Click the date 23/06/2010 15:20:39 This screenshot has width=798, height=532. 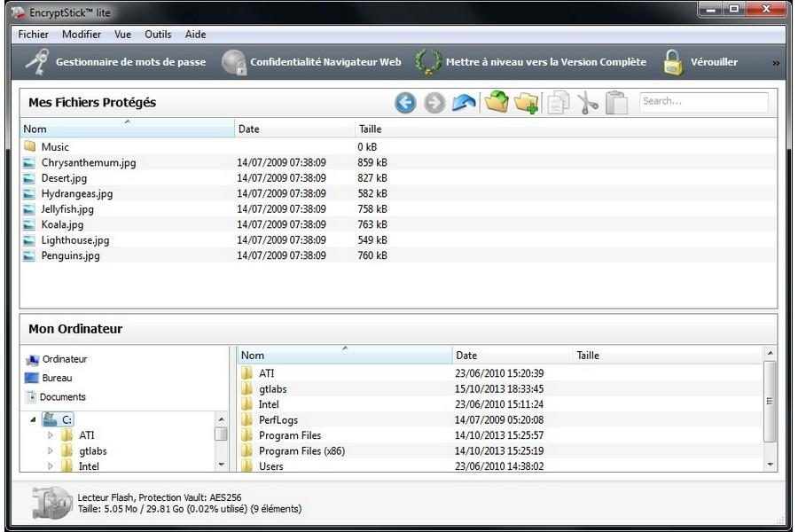point(499,373)
